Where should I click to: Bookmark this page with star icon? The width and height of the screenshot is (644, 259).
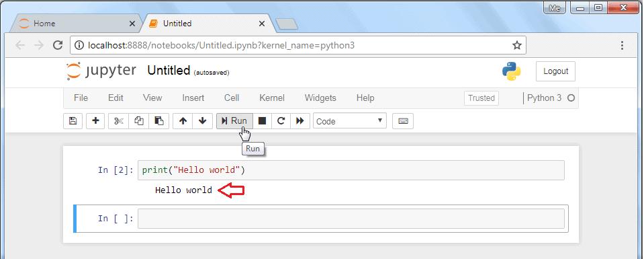pos(517,45)
